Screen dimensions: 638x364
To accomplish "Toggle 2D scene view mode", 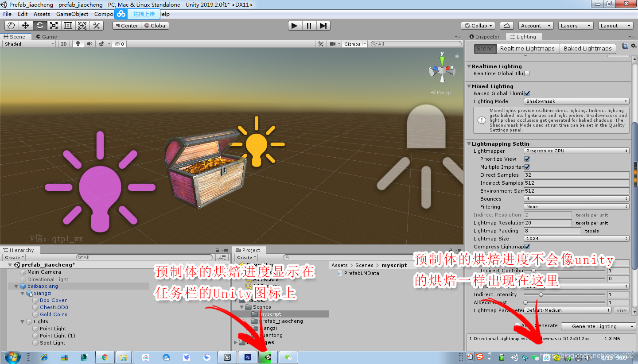I will coord(64,44).
